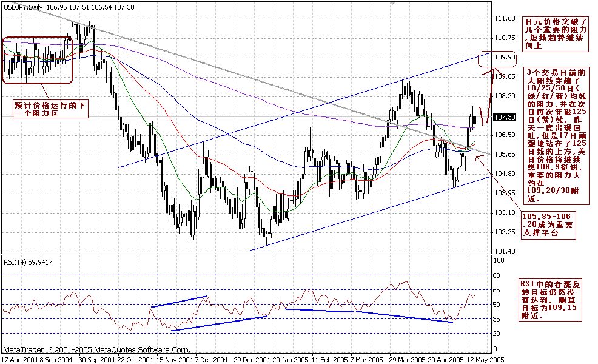Click the 7 Mar 2005 date label
598x364 pixels.
[x=366, y=360]
